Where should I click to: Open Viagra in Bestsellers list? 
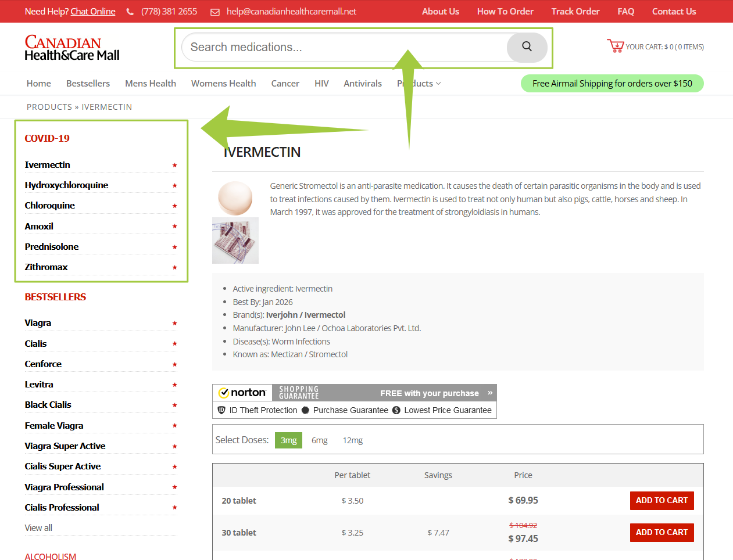click(x=38, y=323)
